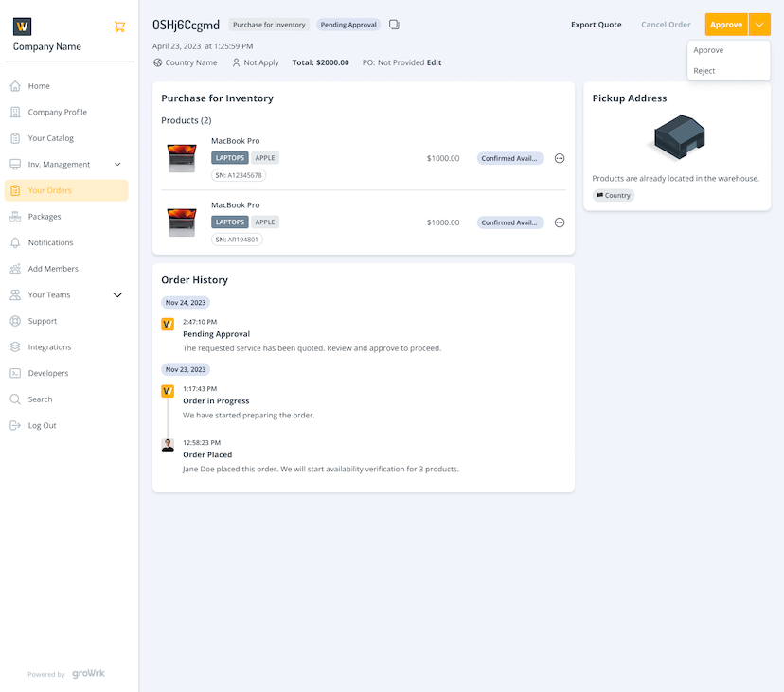Image resolution: width=784 pixels, height=692 pixels.
Task: Choose Approve in the dropdown menu
Action: 708,50
